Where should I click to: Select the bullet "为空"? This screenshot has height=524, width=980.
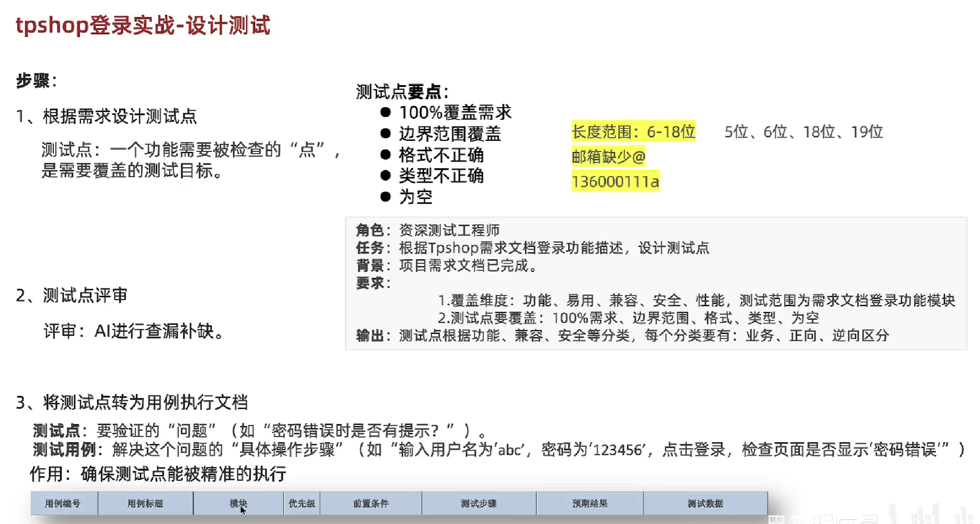tap(416, 197)
